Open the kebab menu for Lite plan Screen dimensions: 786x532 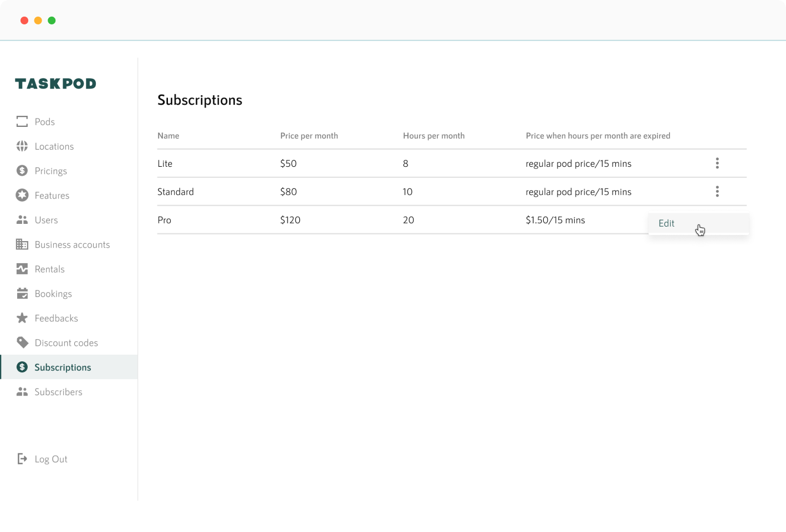[x=717, y=163]
